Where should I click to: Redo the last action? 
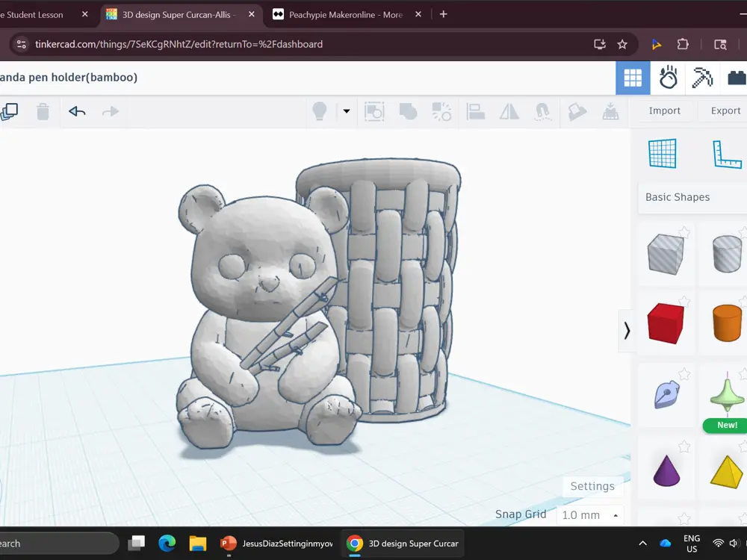[111, 111]
